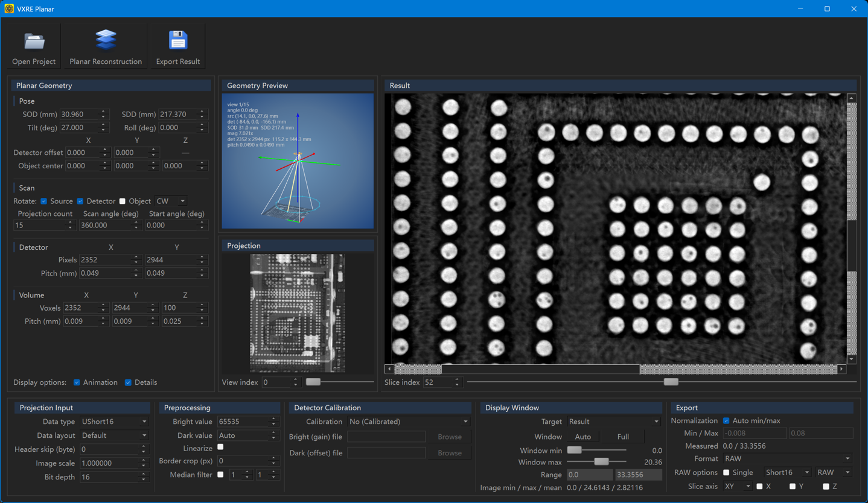Viewport: 868px width, 503px height.
Task: Click the Image scale field
Action: point(114,463)
